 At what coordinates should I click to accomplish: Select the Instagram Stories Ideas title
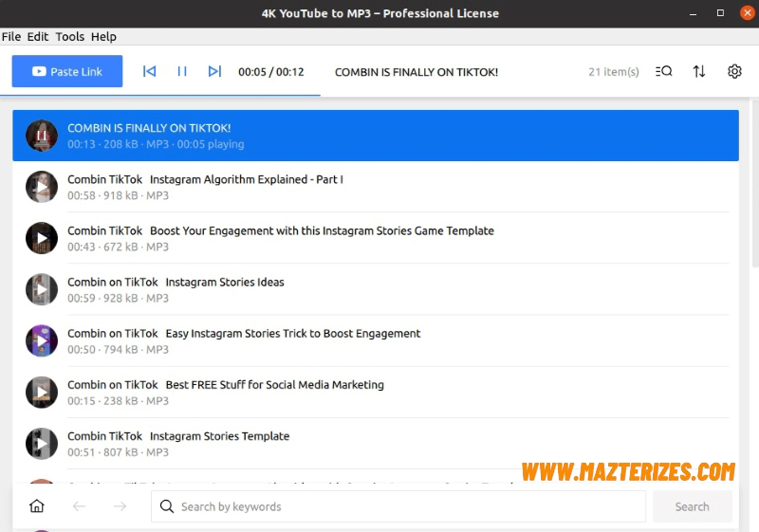176,282
